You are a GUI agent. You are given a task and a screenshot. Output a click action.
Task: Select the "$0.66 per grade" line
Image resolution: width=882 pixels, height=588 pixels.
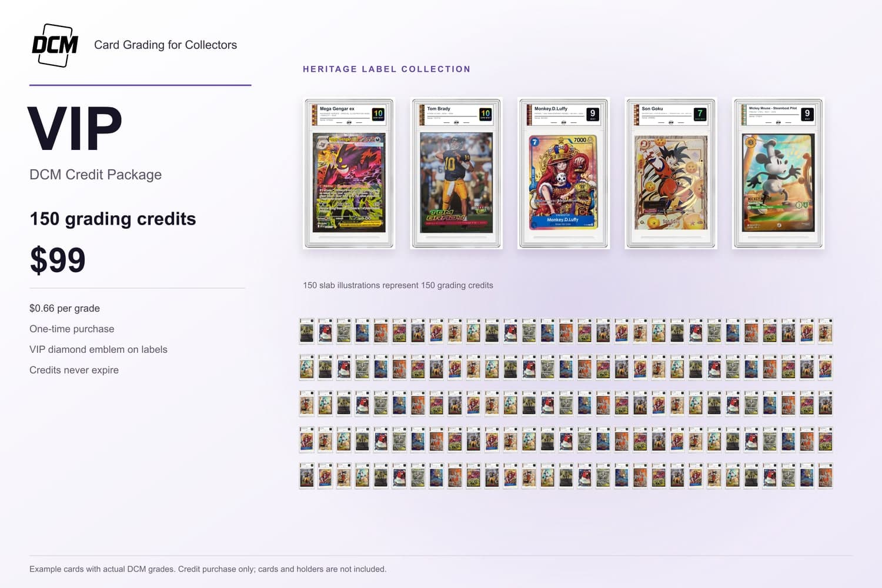point(65,308)
